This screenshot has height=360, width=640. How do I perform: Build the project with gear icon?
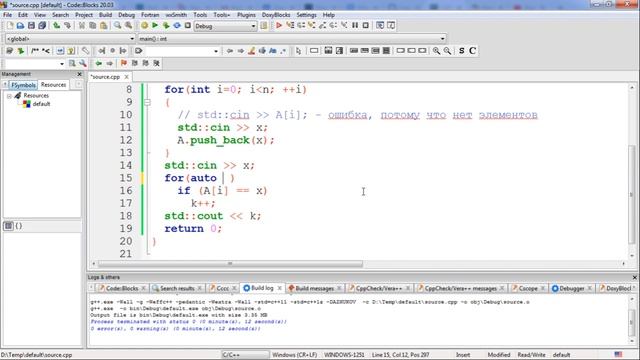[144, 25]
